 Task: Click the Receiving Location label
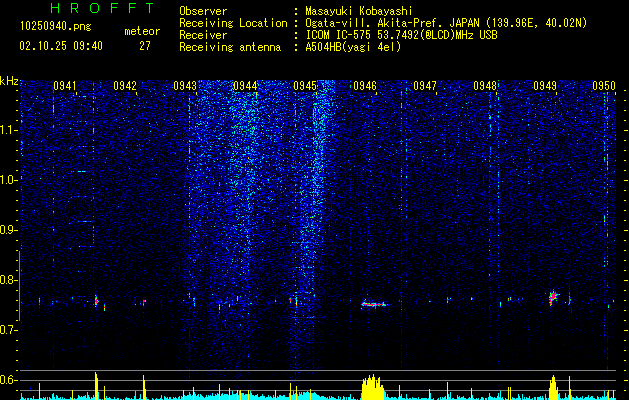click(233, 23)
